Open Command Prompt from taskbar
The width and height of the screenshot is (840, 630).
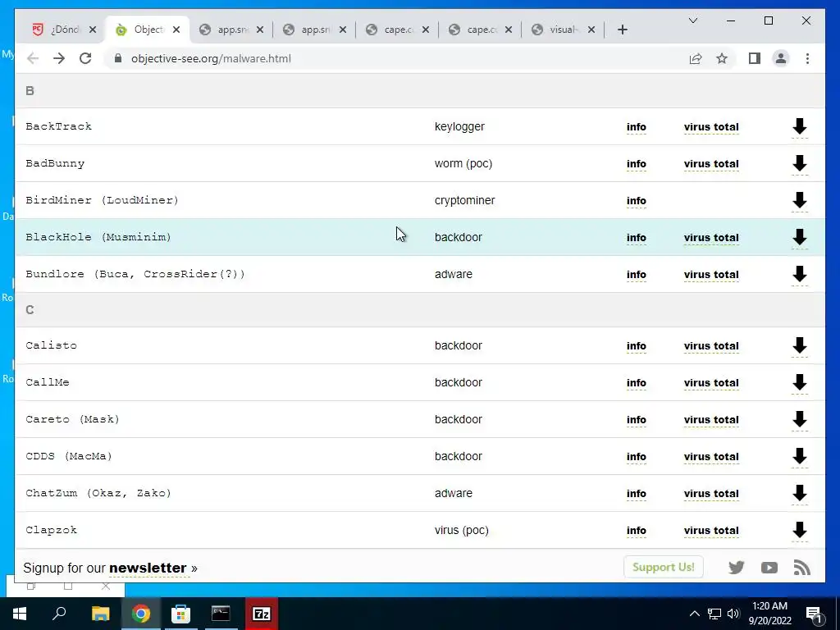coord(221,614)
